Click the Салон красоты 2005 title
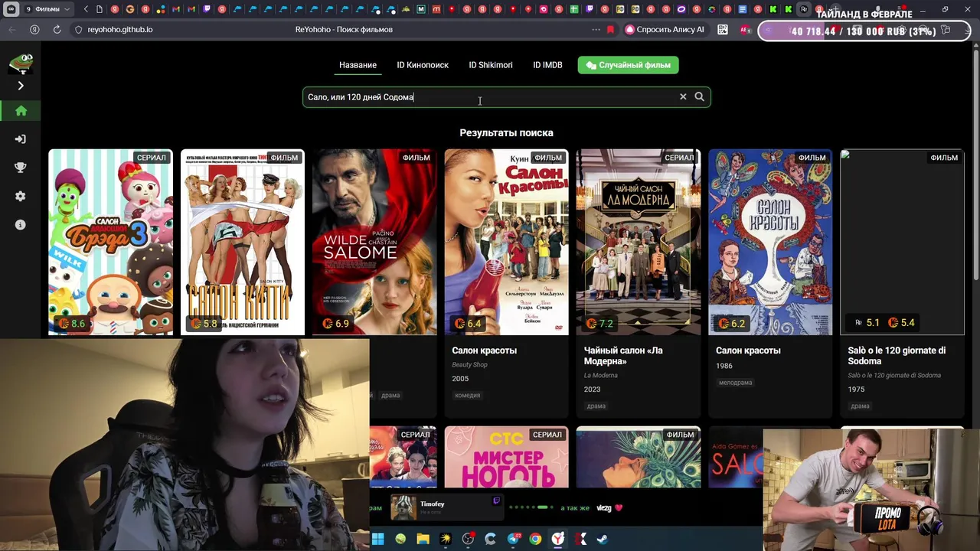Viewport: 980px width, 551px height. (484, 350)
